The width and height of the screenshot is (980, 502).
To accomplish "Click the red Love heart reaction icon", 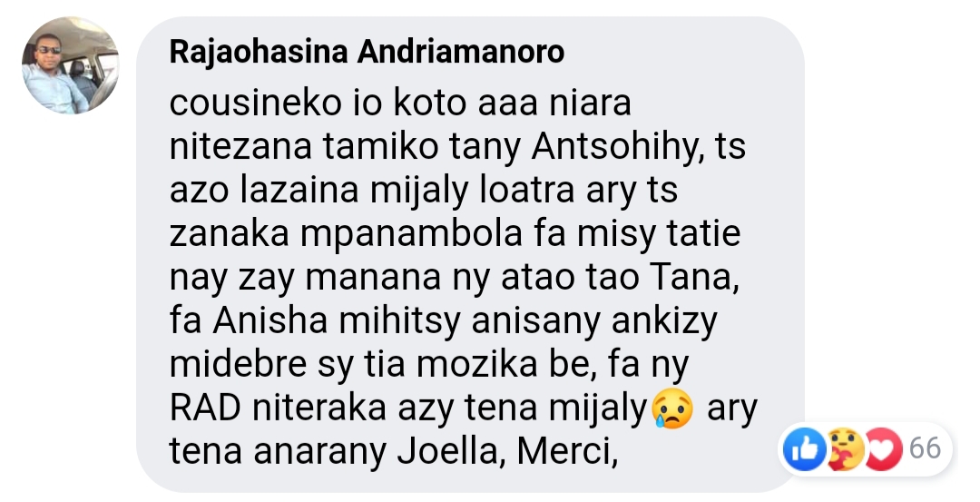I will pos(883,448).
